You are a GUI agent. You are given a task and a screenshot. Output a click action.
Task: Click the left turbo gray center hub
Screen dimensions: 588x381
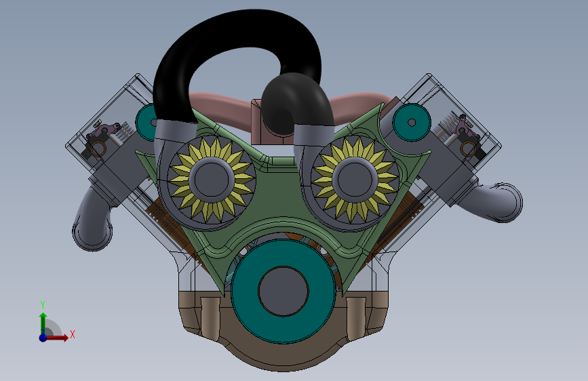(212, 179)
